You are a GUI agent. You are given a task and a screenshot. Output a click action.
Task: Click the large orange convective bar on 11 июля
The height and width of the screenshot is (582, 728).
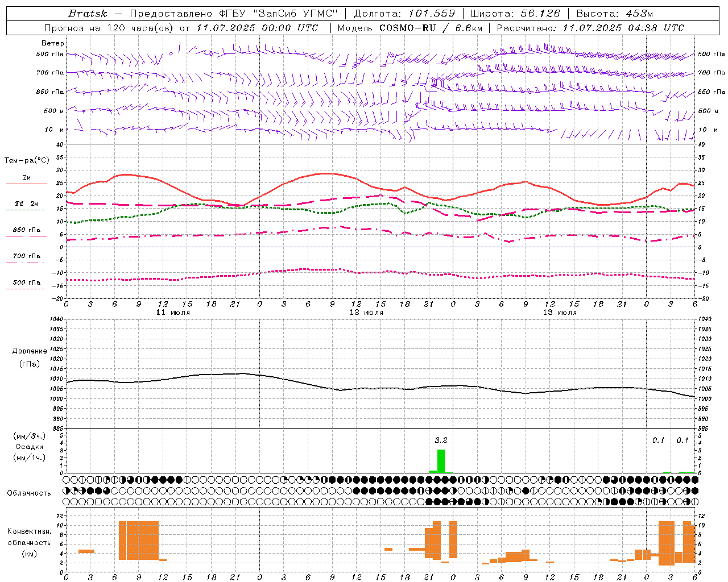click(x=139, y=541)
